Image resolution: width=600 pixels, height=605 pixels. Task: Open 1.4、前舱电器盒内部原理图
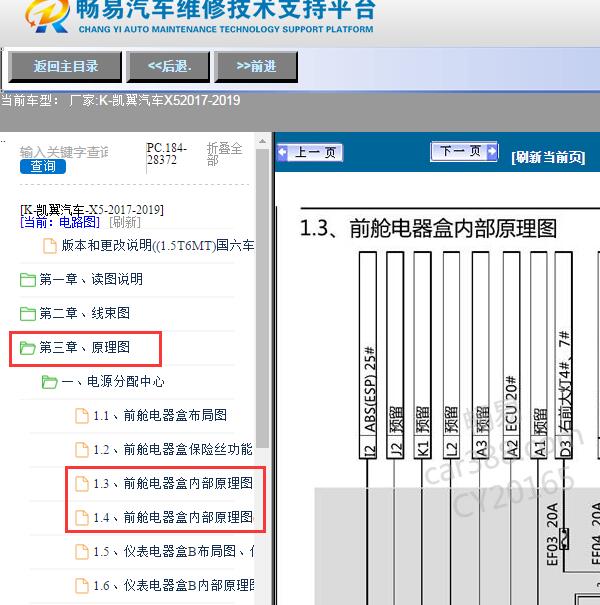coord(173,517)
